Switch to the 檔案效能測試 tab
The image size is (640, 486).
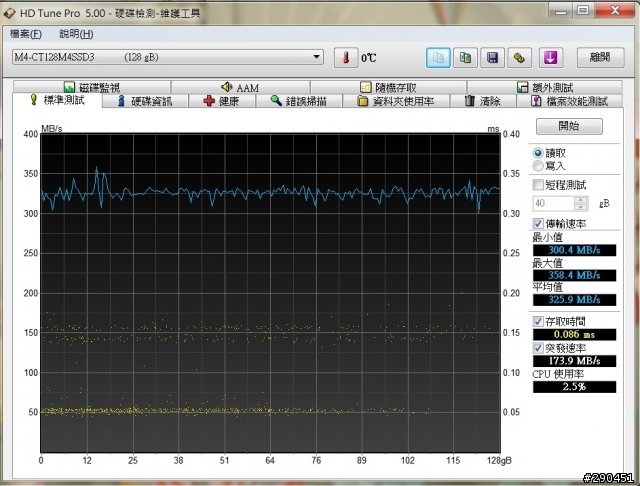[x=570, y=101]
